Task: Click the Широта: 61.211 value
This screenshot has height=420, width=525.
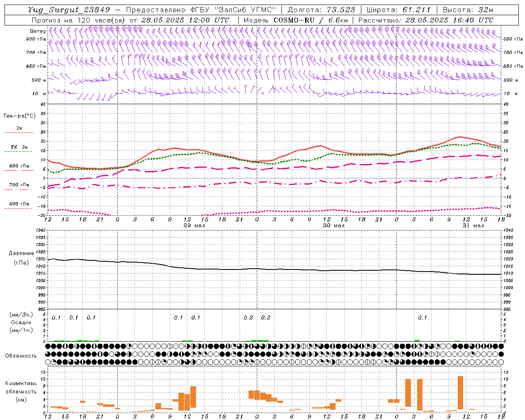Action: (398, 10)
